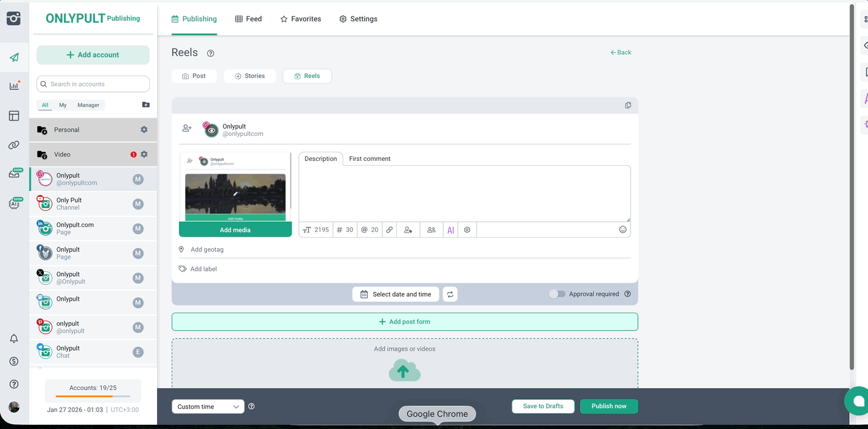868x429 pixels.
Task: Open the add folder icon in accounts
Action: click(145, 105)
